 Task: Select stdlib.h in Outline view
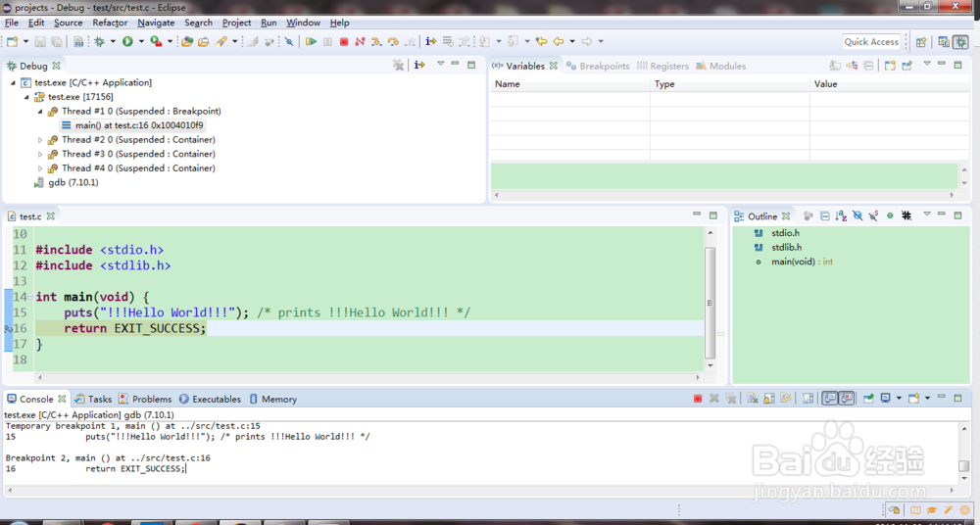pos(778,248)
